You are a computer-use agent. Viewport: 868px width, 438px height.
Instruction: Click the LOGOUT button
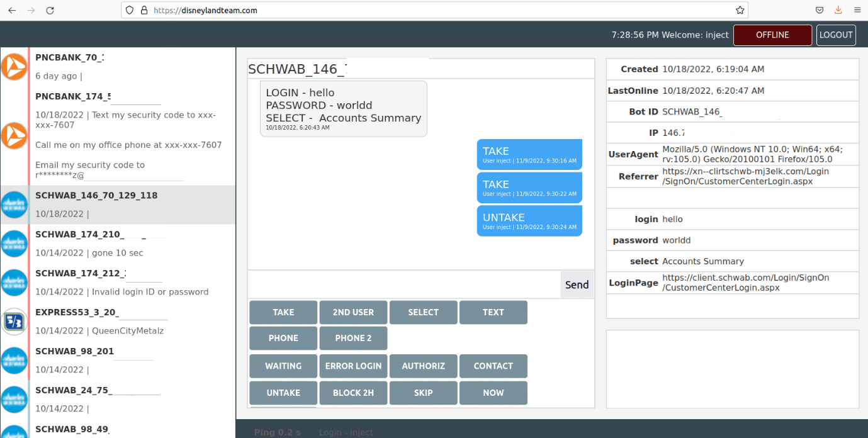click(x=836, y=35)
